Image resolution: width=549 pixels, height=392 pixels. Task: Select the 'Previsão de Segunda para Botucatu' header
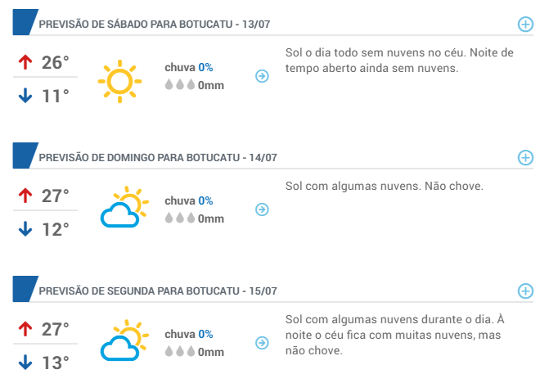(x=158, y=291)
